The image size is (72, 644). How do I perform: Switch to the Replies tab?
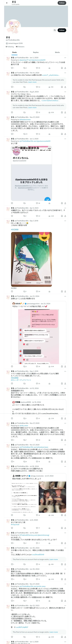[x=36, y=52]
